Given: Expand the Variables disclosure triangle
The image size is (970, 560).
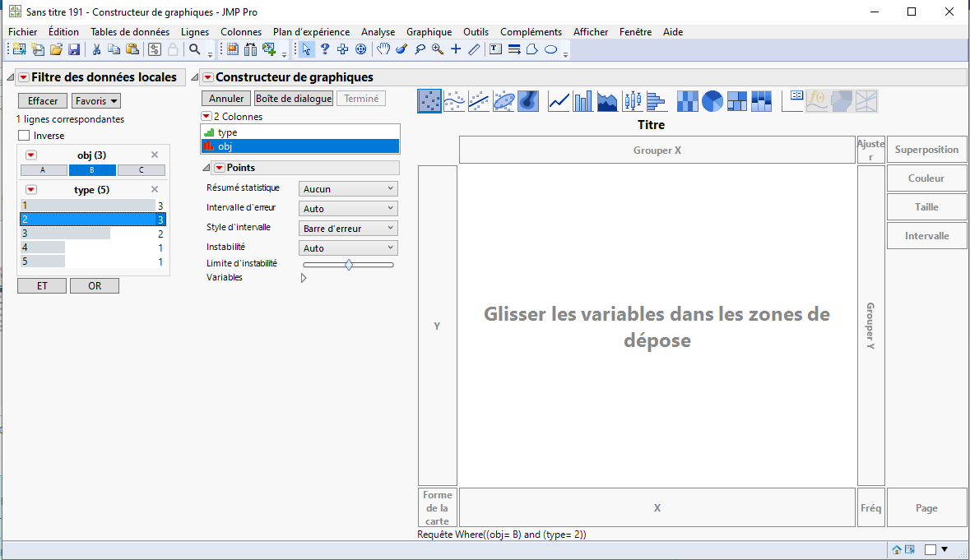Looking at the screenshot, I should [304, 278].
